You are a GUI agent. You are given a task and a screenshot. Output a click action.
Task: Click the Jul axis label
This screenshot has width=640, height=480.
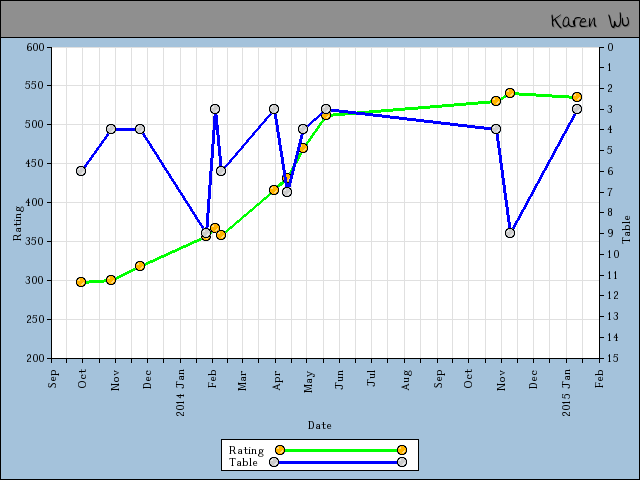point(371,378)
